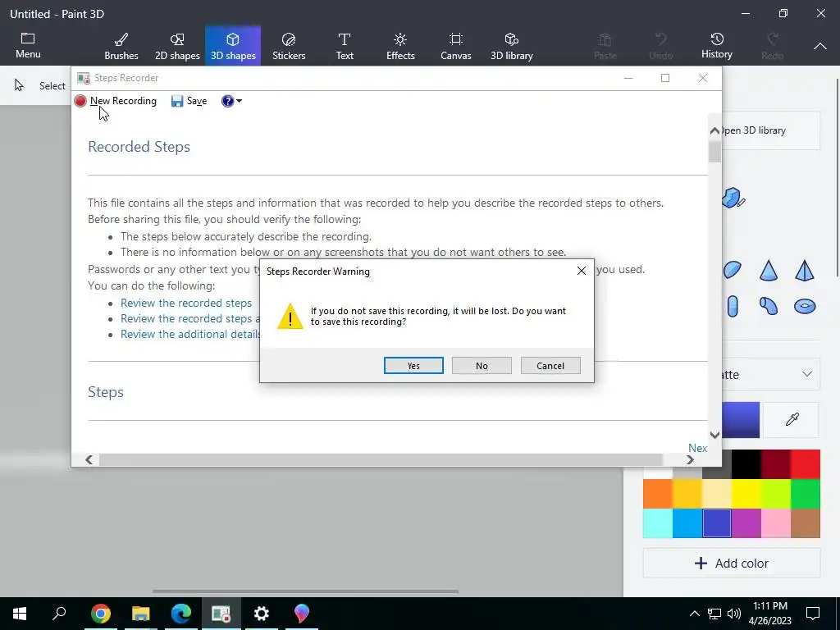The height and width of the screenshot is (630, 840).
Task: Click the eyedropper color picker
Action: pos(792,419)
